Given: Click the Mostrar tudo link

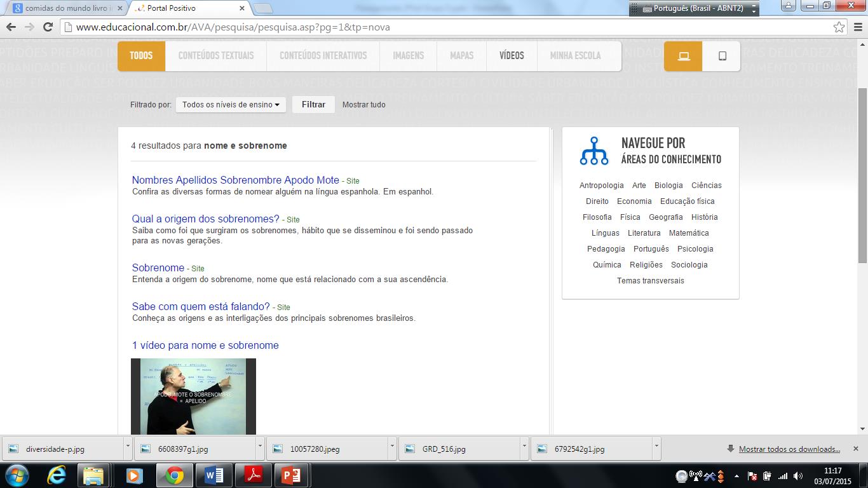Looking at the screenshot, I should 364,105.
